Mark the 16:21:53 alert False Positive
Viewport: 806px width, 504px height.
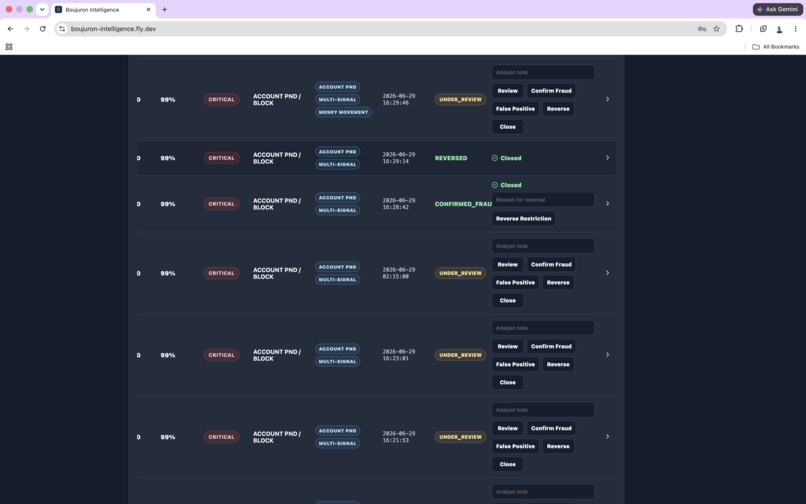tap(515, 446)
